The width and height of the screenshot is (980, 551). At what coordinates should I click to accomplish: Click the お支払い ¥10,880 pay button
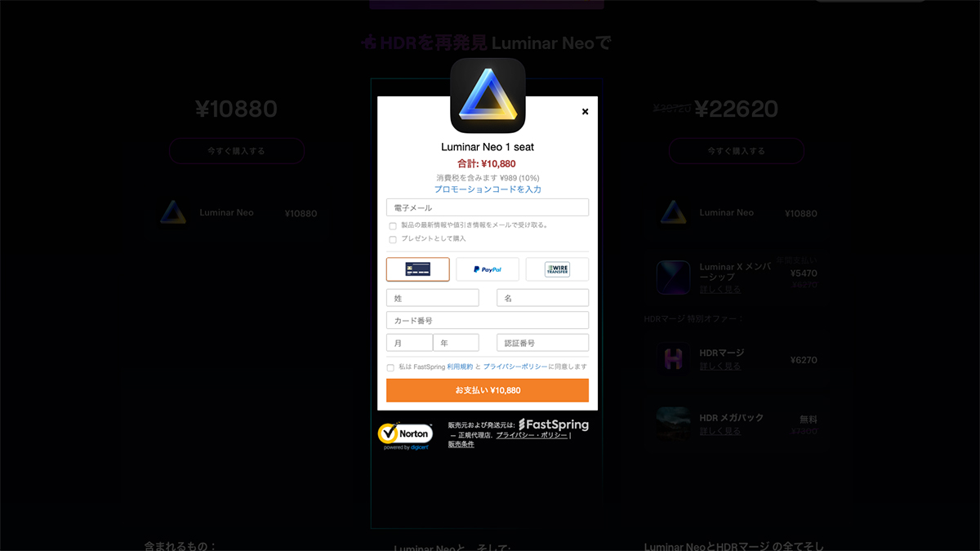488,390
